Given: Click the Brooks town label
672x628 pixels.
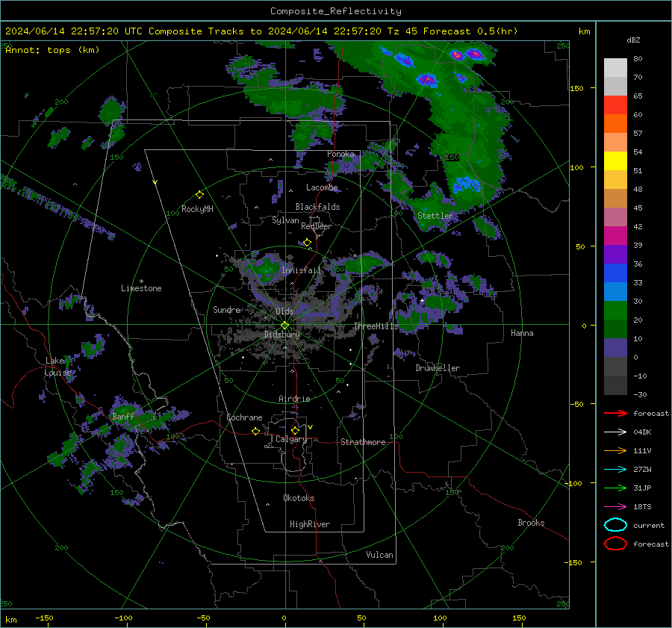Looking at the screenshot, I should pyautogui.click(x=531, y=523).
